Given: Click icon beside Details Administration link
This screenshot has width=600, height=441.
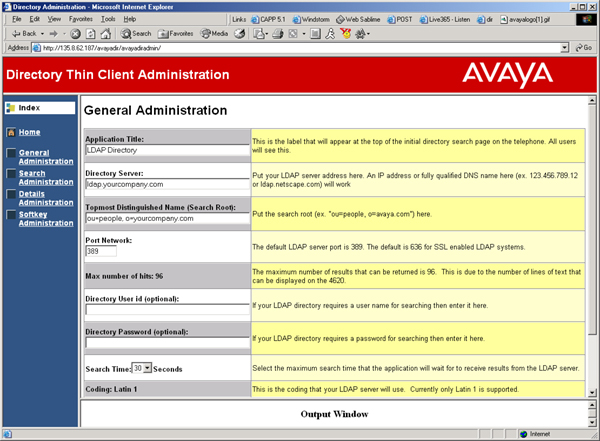Looking at the screenshot, I should click(x=11, y=194).
